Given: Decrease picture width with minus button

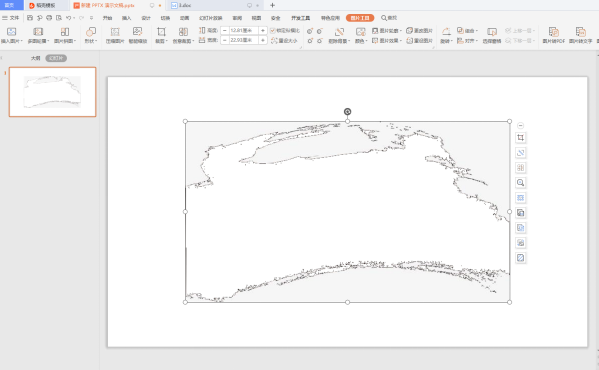Looking at the screenshot, I should [x=225, y=40].
